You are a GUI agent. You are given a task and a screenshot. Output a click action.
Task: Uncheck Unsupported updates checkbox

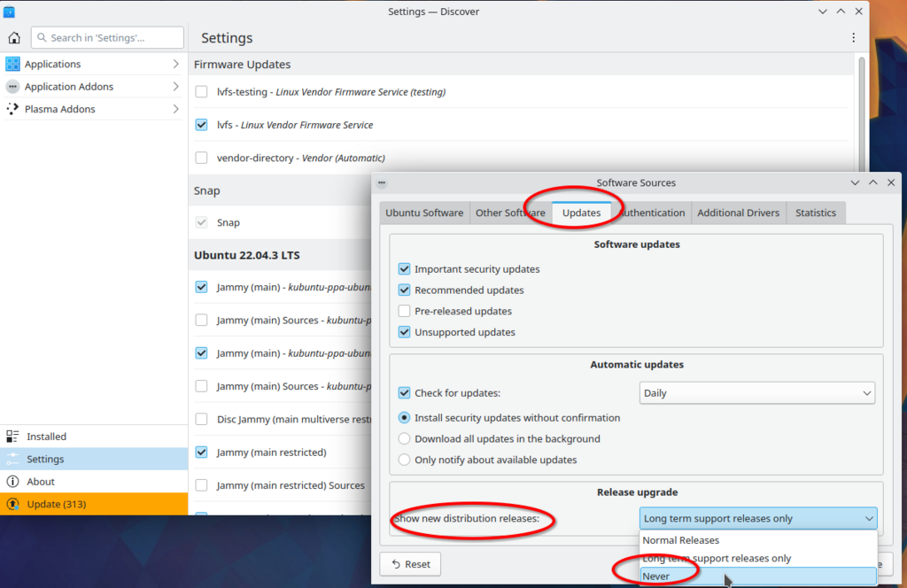tap(405, 333)
